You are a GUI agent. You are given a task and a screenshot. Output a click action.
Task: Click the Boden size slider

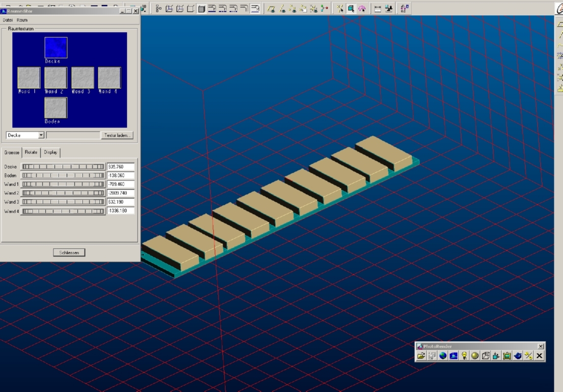tap(63, 175)
